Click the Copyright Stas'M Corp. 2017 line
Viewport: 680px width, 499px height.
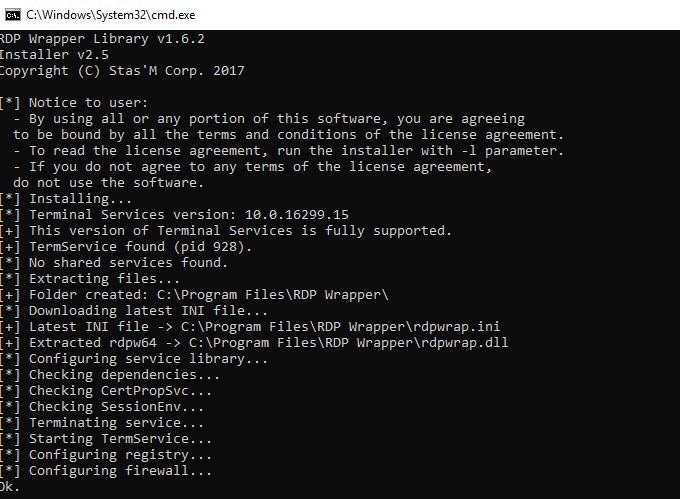point(121,70)
